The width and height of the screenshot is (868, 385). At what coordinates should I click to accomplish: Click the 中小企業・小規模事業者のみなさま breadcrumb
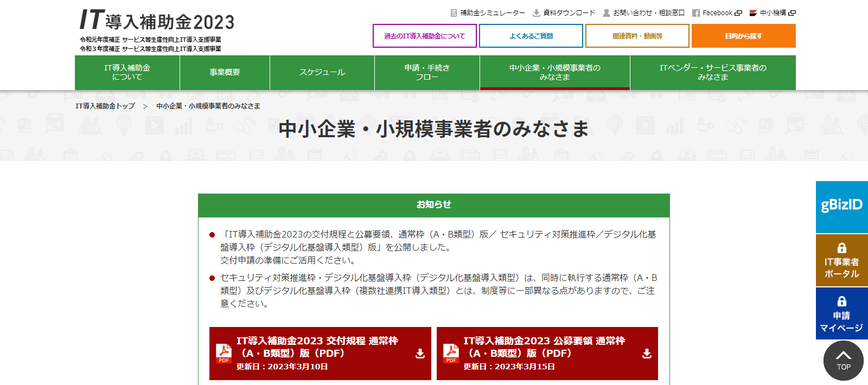[208, 106]
